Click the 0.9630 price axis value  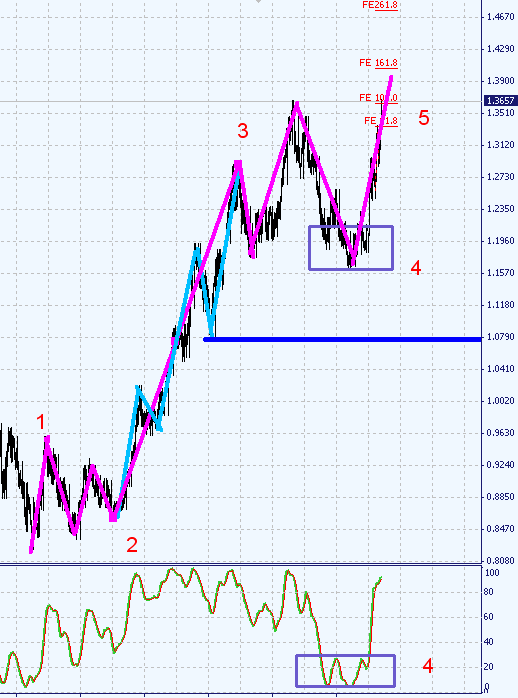tap(501, 433)
